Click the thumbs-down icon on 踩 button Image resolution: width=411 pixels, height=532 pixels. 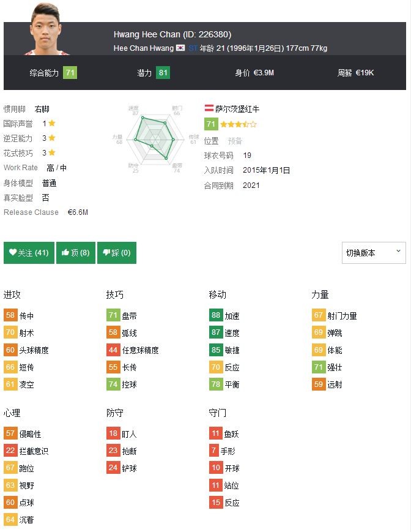point(106,252)
